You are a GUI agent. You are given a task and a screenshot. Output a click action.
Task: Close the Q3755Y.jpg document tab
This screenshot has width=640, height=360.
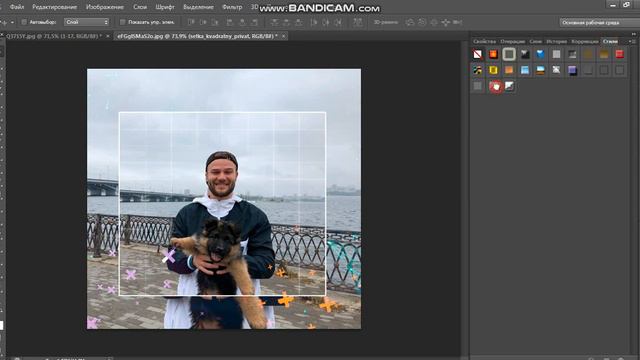click(x=108, y=36)
